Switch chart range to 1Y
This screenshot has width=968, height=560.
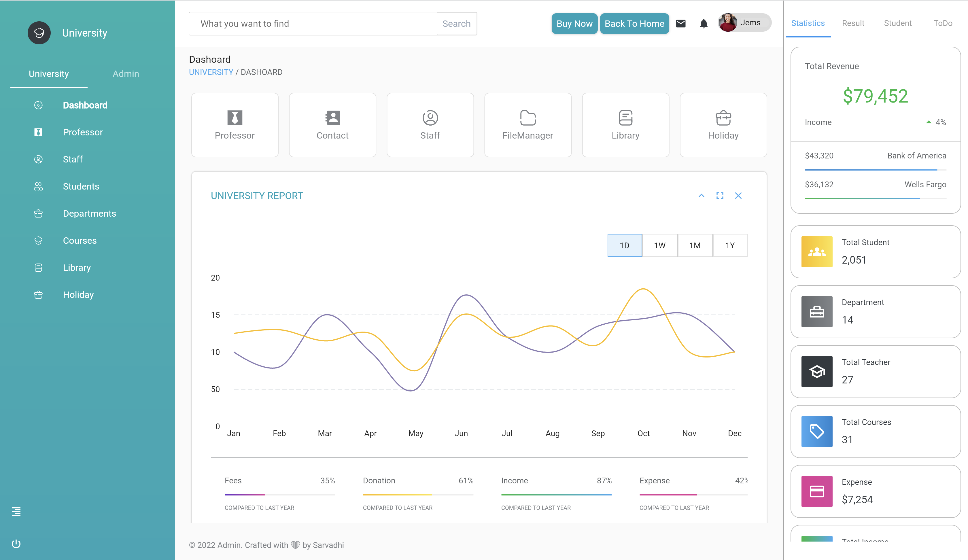point(730,245)
